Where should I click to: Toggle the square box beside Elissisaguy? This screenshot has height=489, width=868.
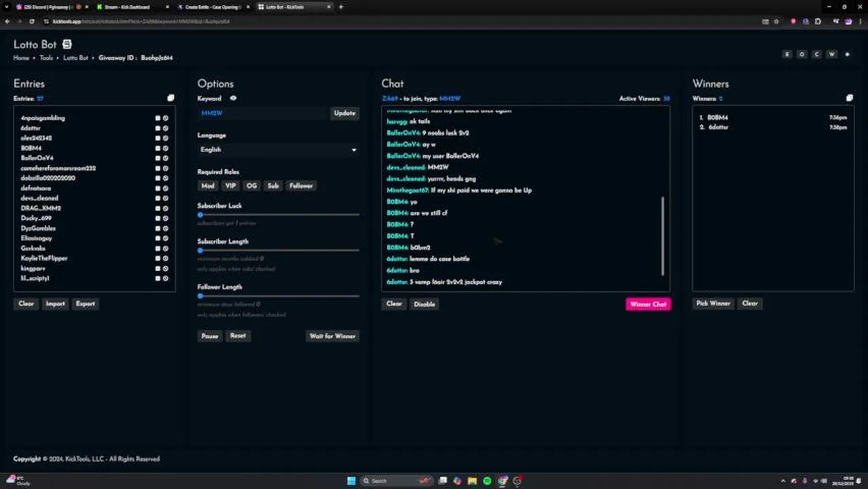158,238
